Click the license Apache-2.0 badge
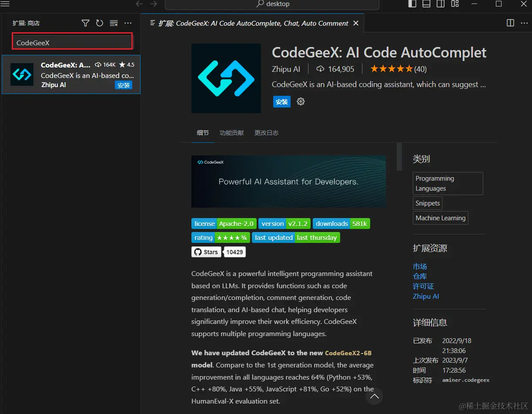The width and height of the screenshot is (532, 414). tap(224, 224)
